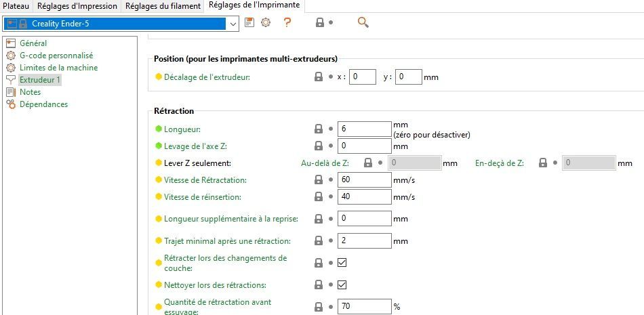
Task: Toggle Rétracter lors des changements de couche checkbox
Action: [x=342, y=263]
